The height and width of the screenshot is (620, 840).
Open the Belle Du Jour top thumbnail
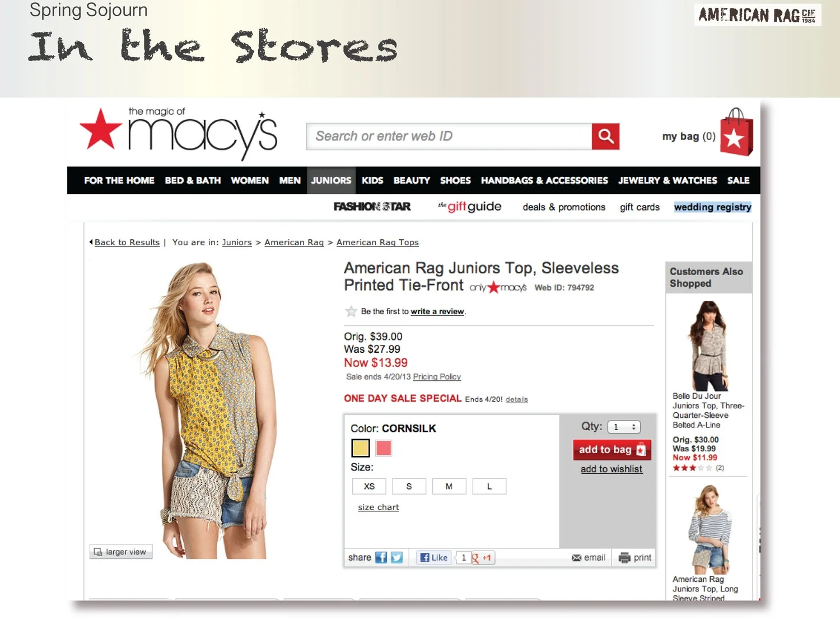pyautogui.click(x=708, y=346)
